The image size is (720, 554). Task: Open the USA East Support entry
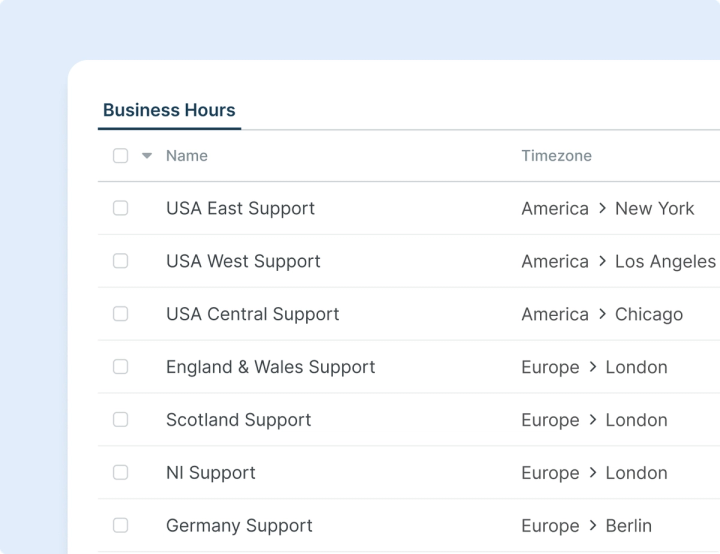240,208
